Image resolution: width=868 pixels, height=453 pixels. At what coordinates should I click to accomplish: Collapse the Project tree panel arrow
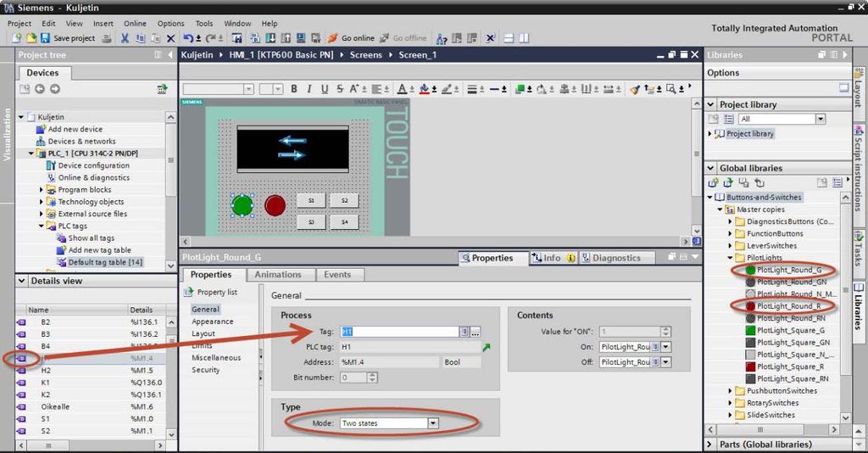[x=170, y=55]
